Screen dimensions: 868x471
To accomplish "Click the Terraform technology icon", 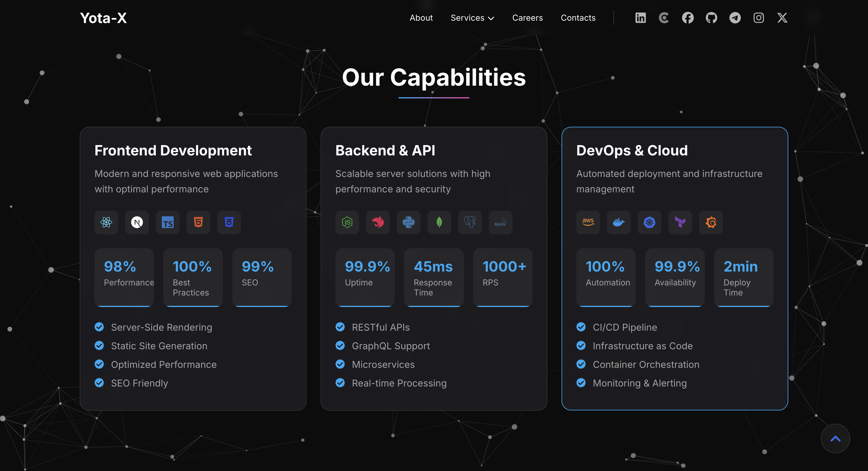I will click(x=680, y=222).
